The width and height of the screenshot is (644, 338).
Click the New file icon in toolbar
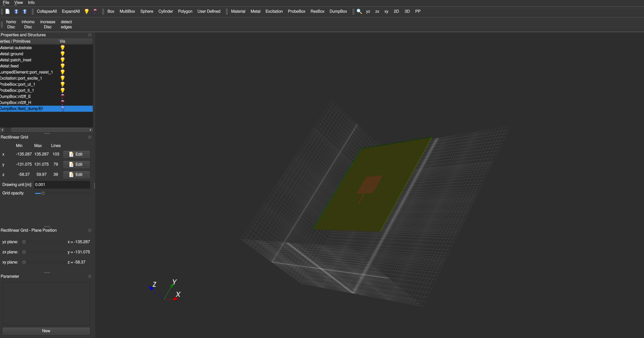(7, 11)
